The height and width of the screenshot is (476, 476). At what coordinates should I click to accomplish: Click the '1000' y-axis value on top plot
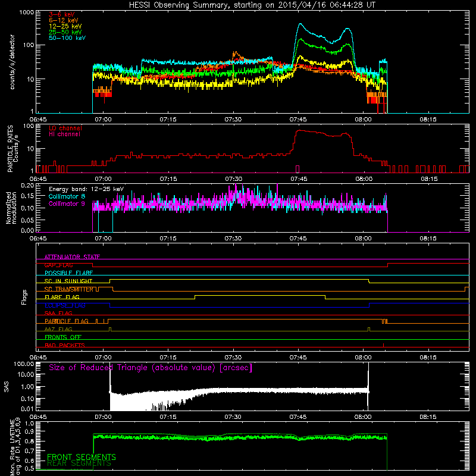pyautogui.click(x=27, y=12)
